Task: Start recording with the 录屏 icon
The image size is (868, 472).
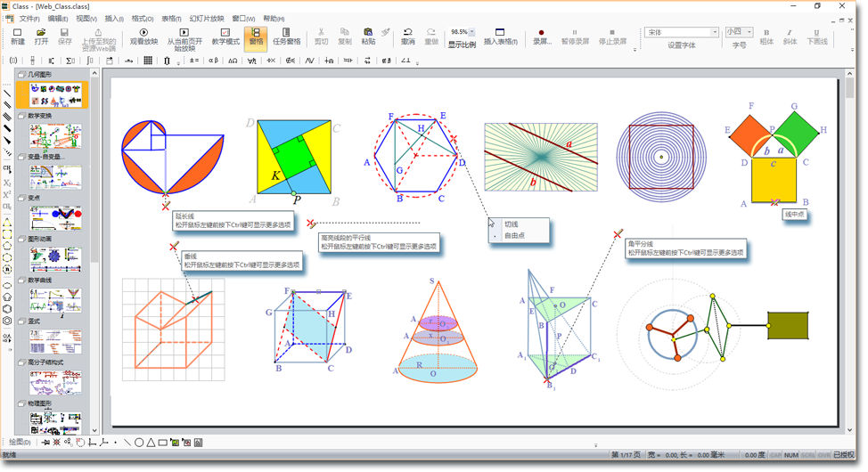Action: click(x=542, y=37)
